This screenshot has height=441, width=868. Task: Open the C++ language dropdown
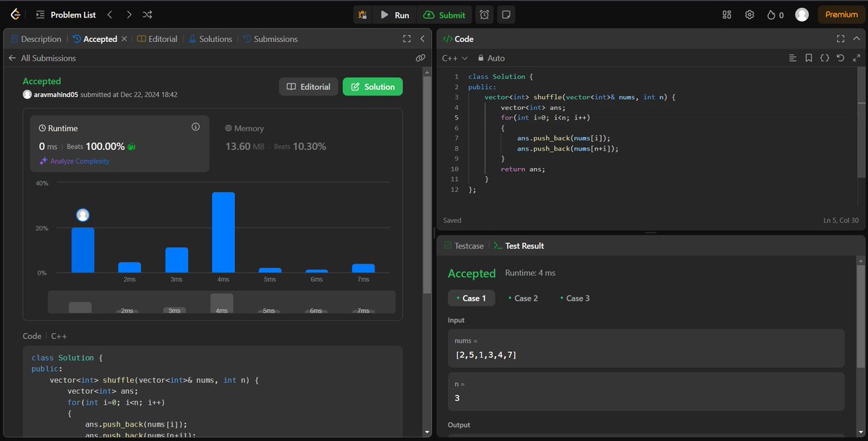450,58
